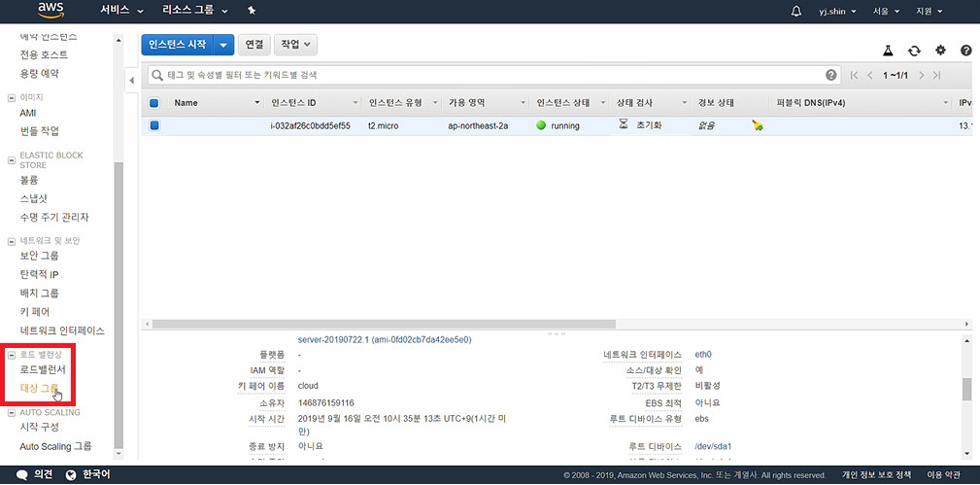This screenshot has height=485, width=980.
Task: Open 탄력적 IP in sidebar
Action: click(40, 274)
